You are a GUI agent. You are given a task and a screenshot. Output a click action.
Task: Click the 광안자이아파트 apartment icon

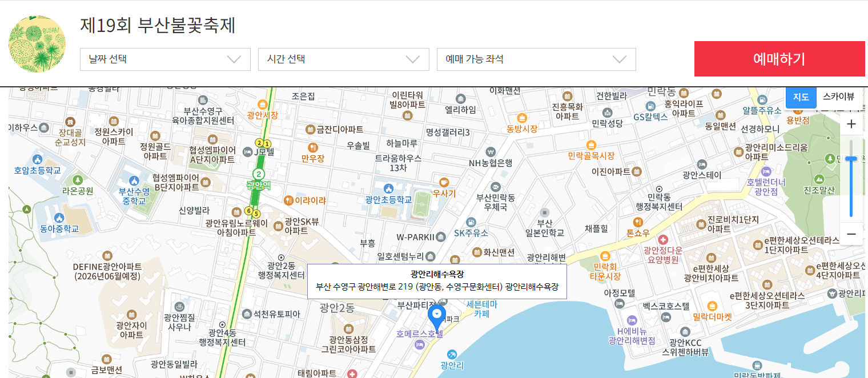pyautogui.click(x=131, y=315)
